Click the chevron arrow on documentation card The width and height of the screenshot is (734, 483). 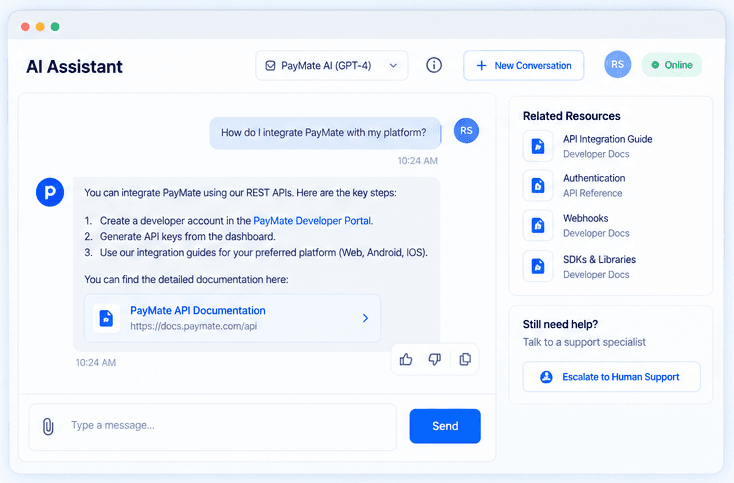[x=365, y=318]
